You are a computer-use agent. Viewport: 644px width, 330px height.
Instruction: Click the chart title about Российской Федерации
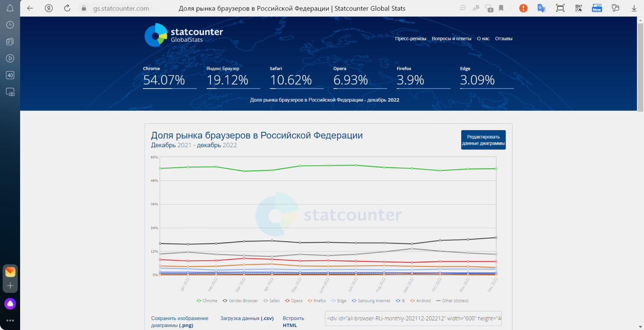point(257,136)
